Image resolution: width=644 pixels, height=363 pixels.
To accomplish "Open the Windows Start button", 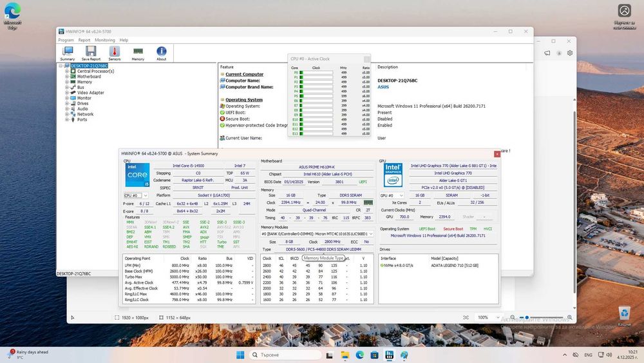I will [x=240, y=355].
